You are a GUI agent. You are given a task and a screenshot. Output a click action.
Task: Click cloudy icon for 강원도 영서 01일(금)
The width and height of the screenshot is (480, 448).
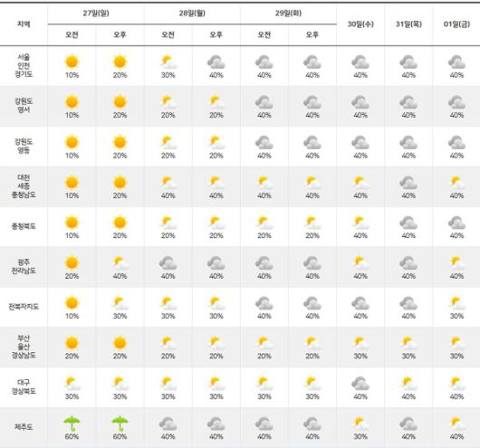456,102
